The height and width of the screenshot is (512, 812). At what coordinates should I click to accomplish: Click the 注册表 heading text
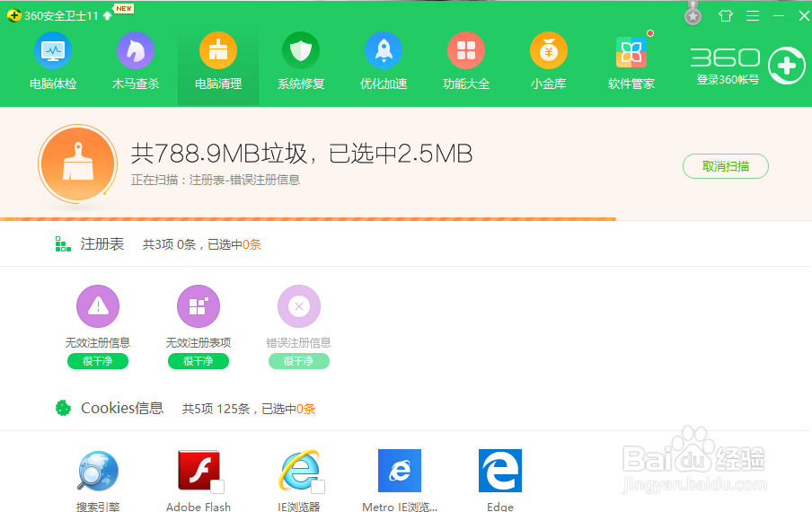[102, 243]
